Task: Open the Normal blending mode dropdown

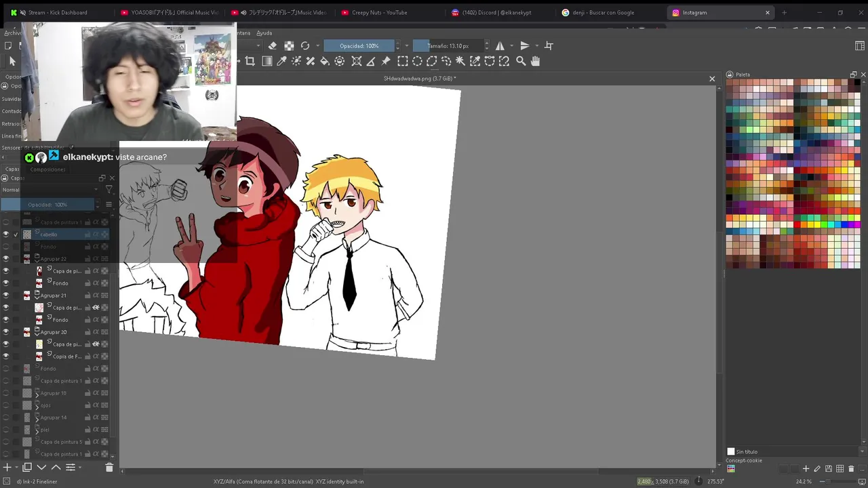Action: [50, 190]
